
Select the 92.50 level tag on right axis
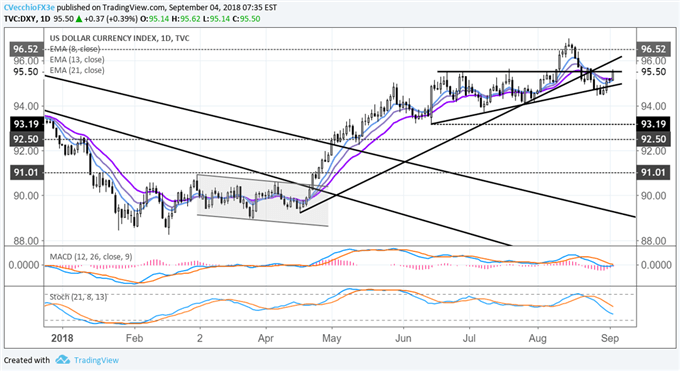click(654, 139)
